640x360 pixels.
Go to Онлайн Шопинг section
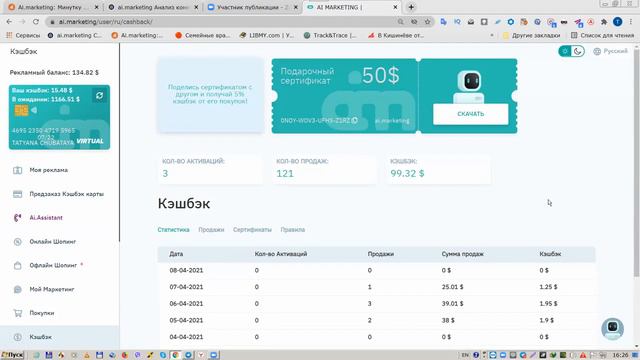point(52,242)
